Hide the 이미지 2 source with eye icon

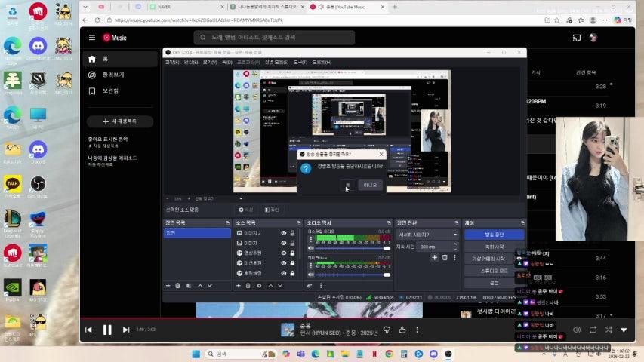tap(284, 233)
